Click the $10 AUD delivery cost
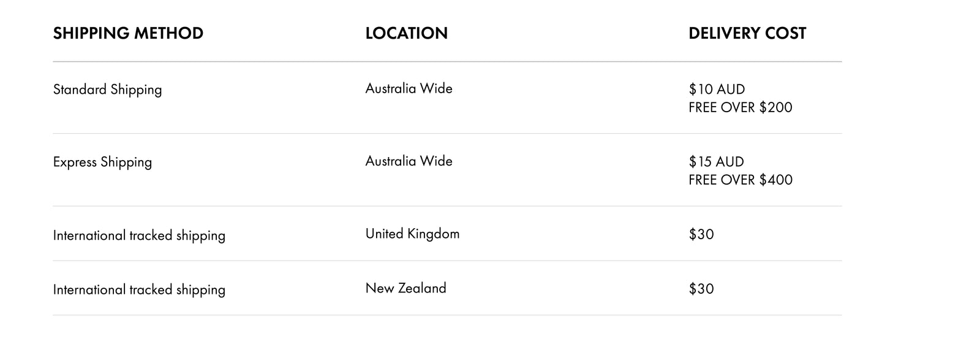This screenshot has width=980, height=341. 717,90
